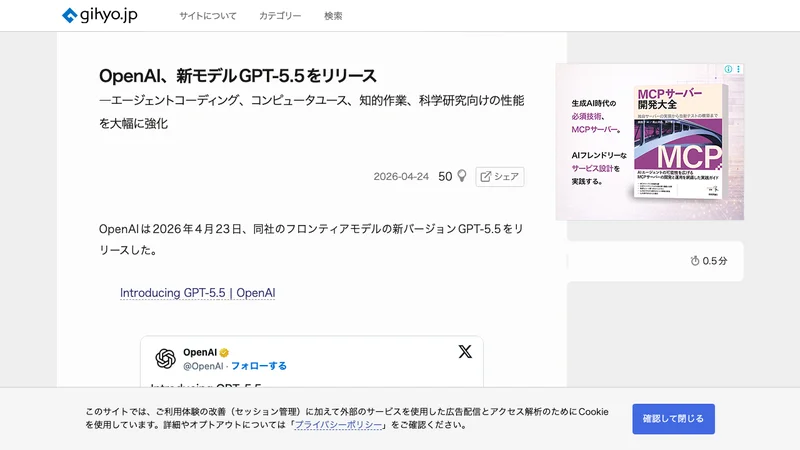Click the verified badge beside OpenAI

tap(224, 353)
